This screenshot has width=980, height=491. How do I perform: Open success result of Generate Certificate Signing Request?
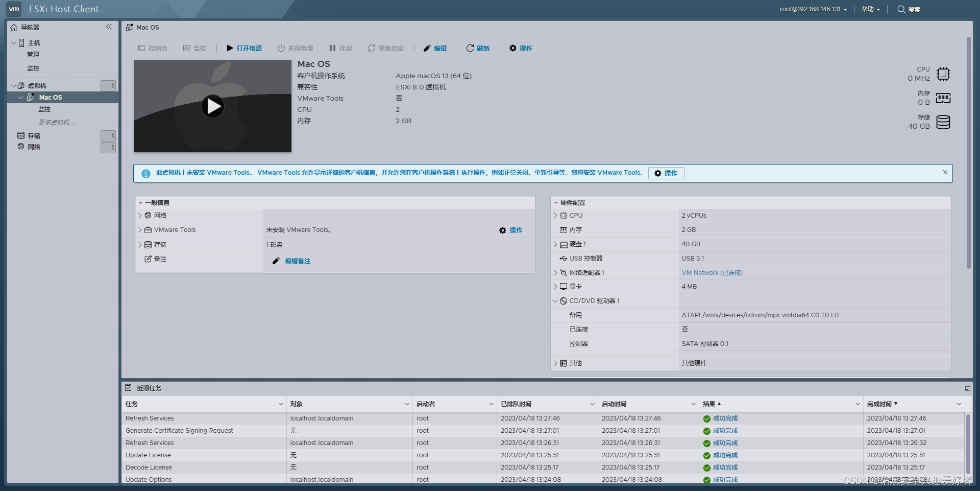pos(725,431)
